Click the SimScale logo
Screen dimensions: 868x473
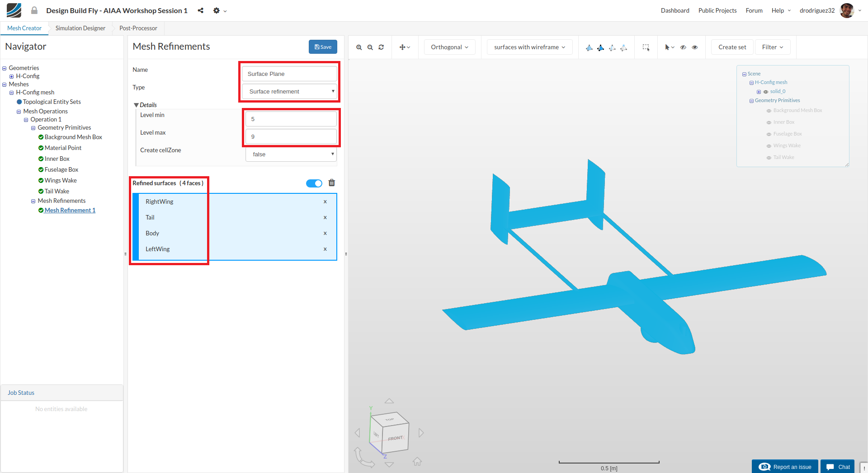click(14, 10)
